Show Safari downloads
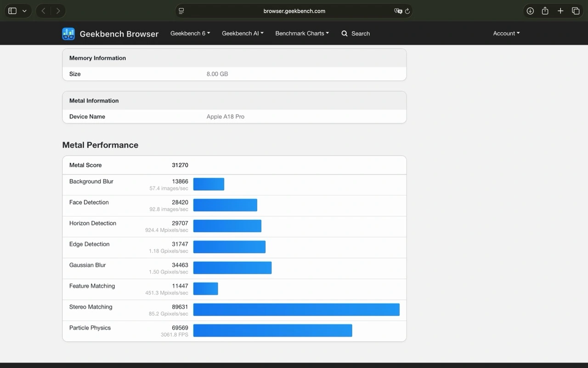This screenshot has width=588, height=368. 530,11
